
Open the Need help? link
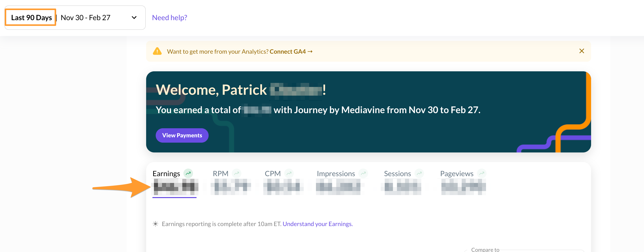tap(170, 18)
